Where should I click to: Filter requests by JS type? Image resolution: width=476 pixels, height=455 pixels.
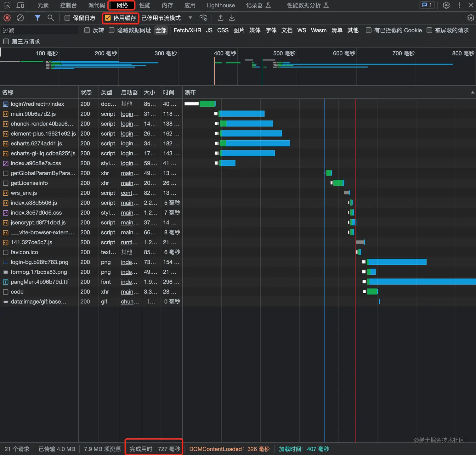[209, 30]
